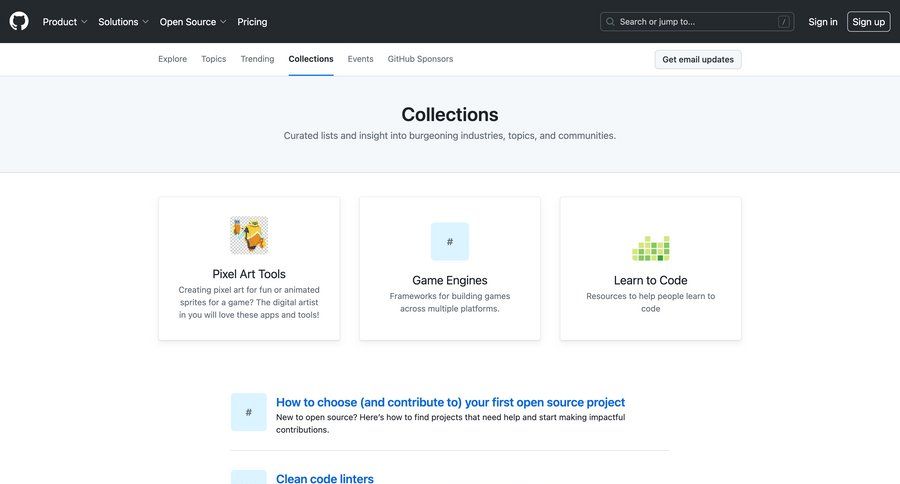Open the Pricing page

pos(252,22)
